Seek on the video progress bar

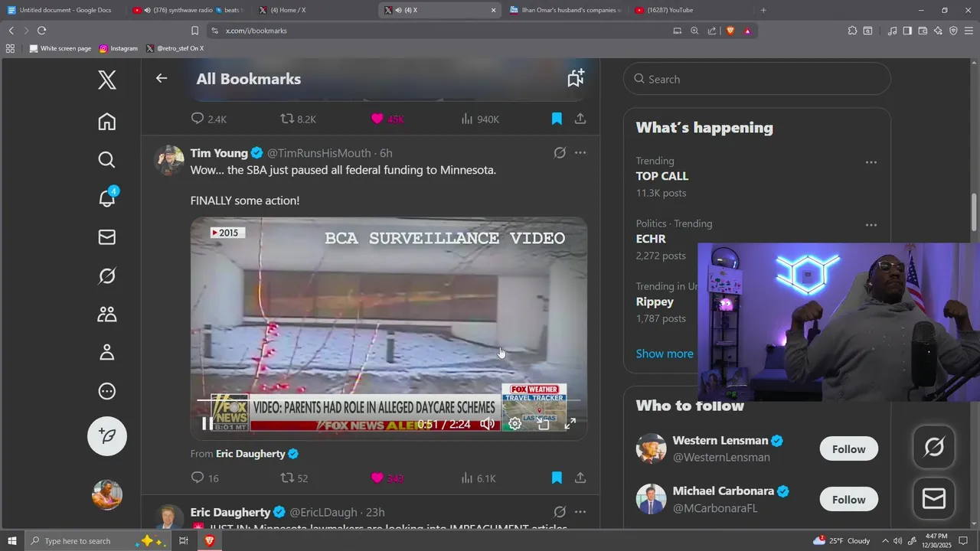tap(389, 400)
